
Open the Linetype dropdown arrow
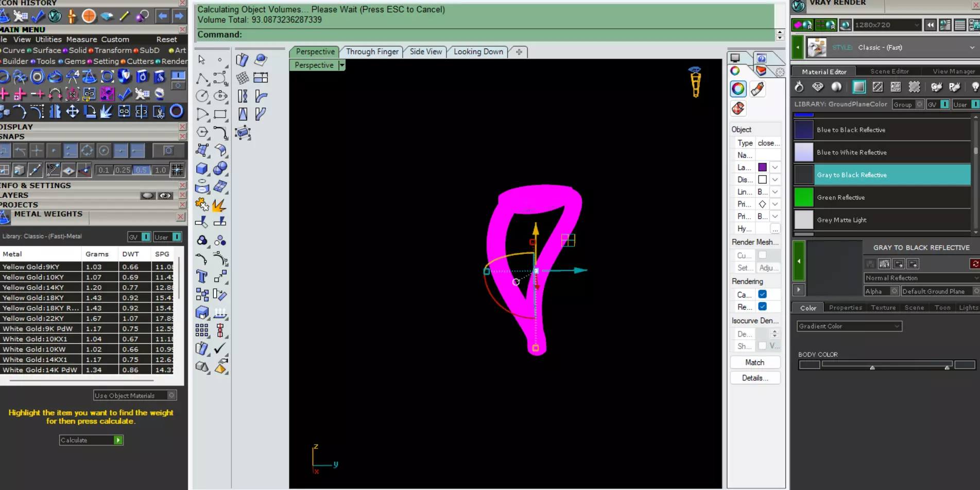tap(775, 192)
